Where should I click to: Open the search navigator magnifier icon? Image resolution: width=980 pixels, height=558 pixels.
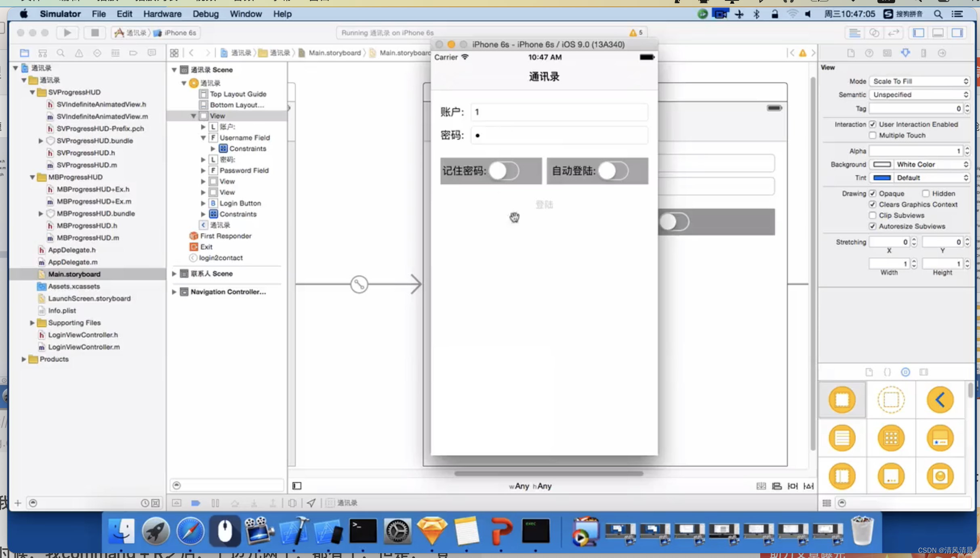pos(61,53)
